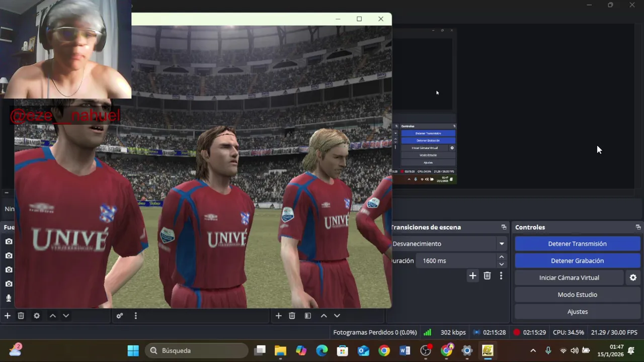Open the transition properties three-dot menu
644x362 pixels.
point(501,276)
